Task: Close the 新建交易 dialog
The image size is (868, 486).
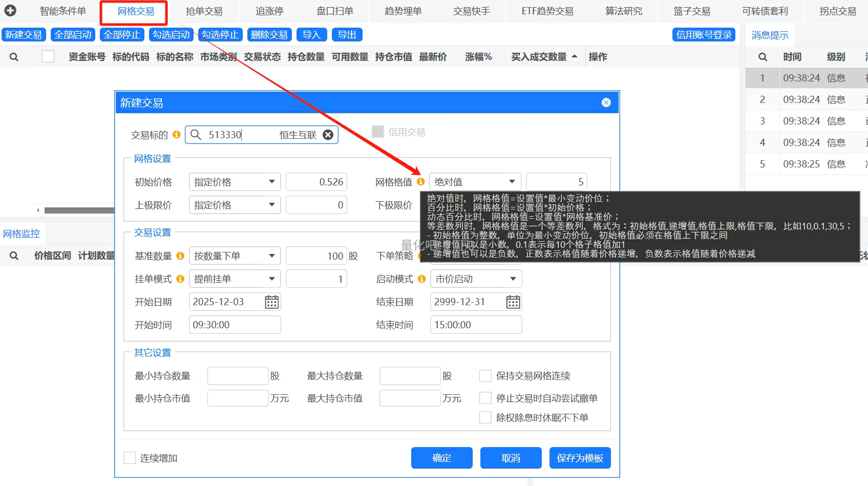Action: pyautogui.click(x=606, y=102)
